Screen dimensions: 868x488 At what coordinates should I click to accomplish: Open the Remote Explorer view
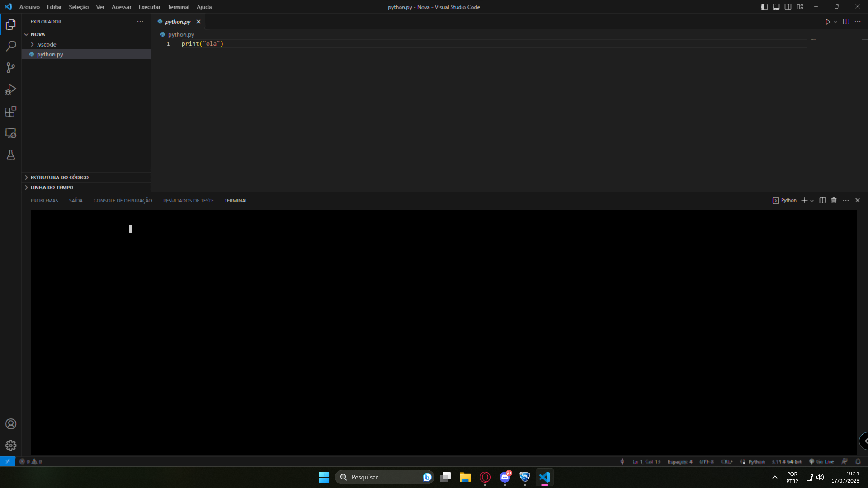[11, 133]
